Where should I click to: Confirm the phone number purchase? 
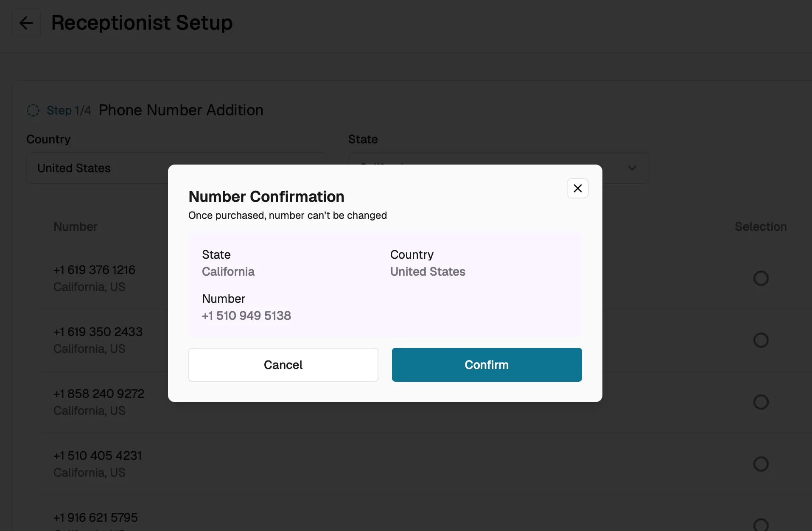point(487,365)
